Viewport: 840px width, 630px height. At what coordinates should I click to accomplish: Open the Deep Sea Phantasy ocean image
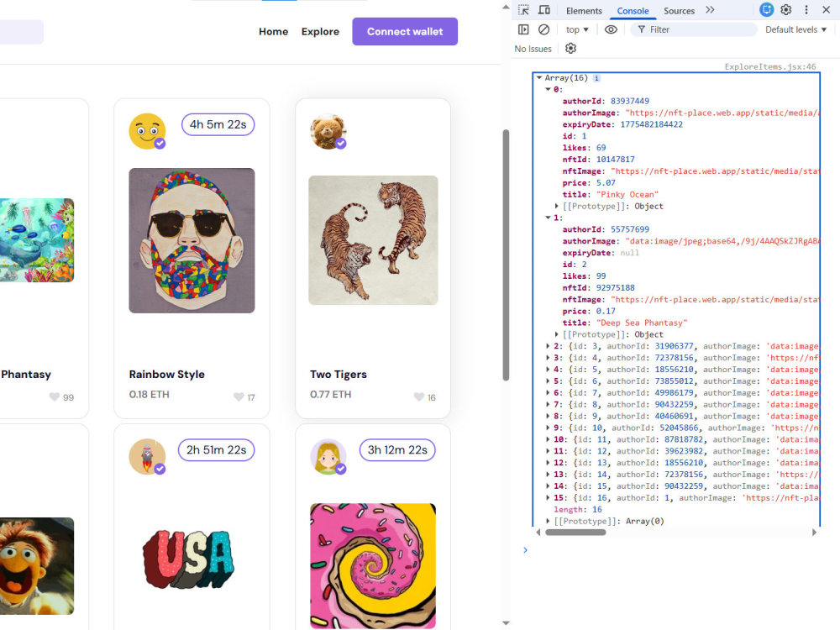coord(37,240)
